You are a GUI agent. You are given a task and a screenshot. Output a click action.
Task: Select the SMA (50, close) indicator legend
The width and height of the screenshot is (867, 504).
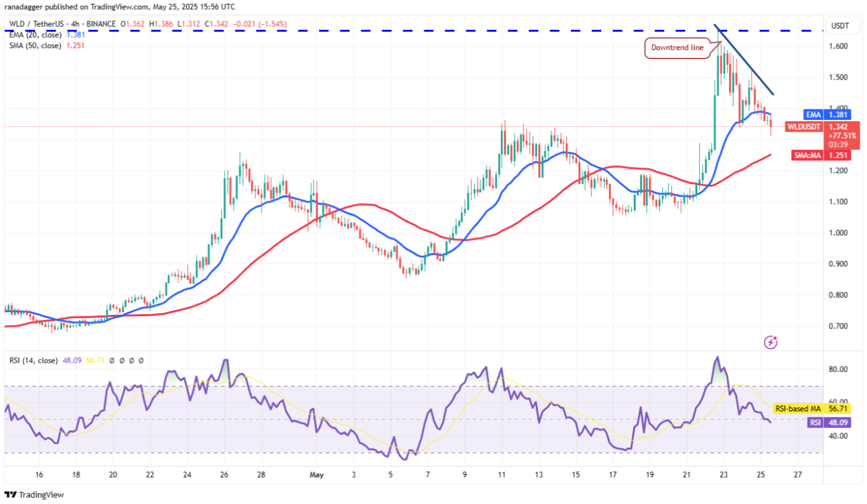47,45
